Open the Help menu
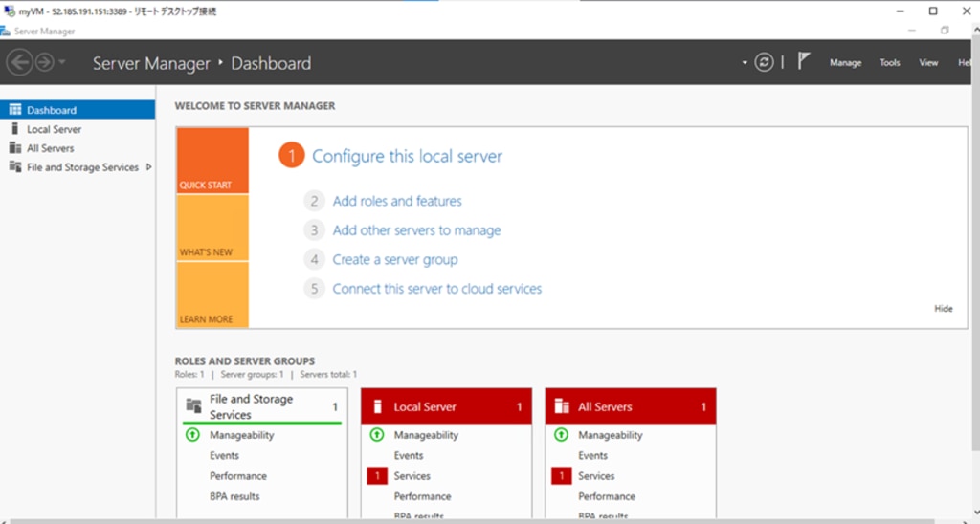The image size is (980, 524). [965, 62]
